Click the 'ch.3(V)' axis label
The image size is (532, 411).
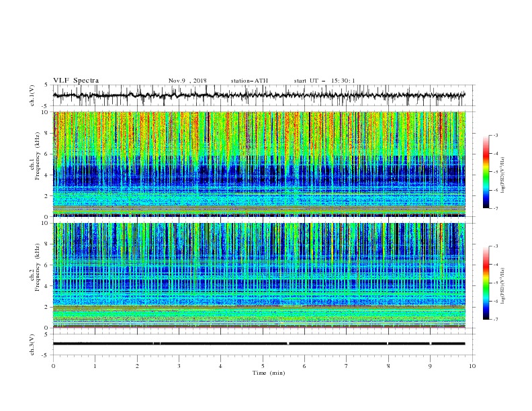pos(32,345)
